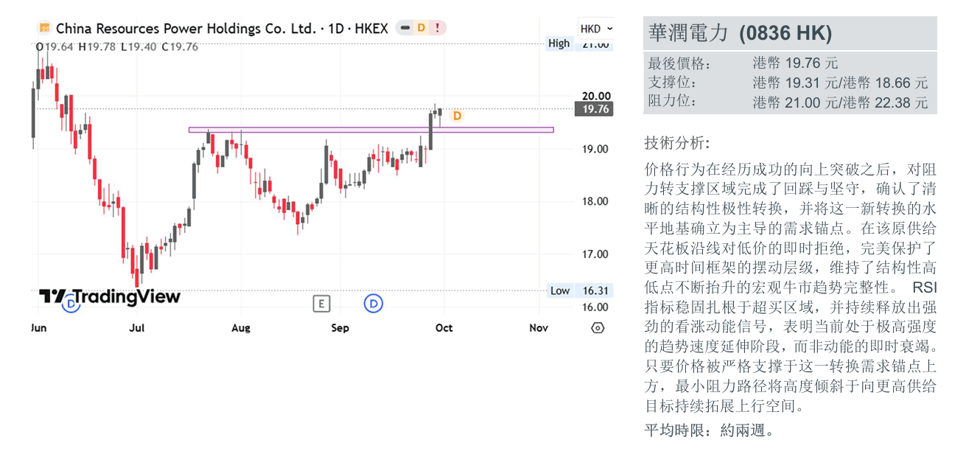Select the purple horizontal resistance zone rectangle
The width and height of the screenshot is (980, 457).
[371, 130]
